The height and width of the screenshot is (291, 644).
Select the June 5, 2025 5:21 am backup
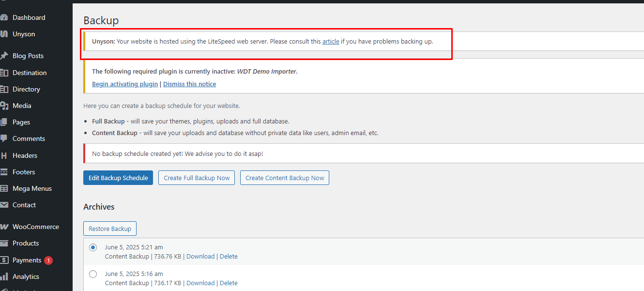coord(93,247)
